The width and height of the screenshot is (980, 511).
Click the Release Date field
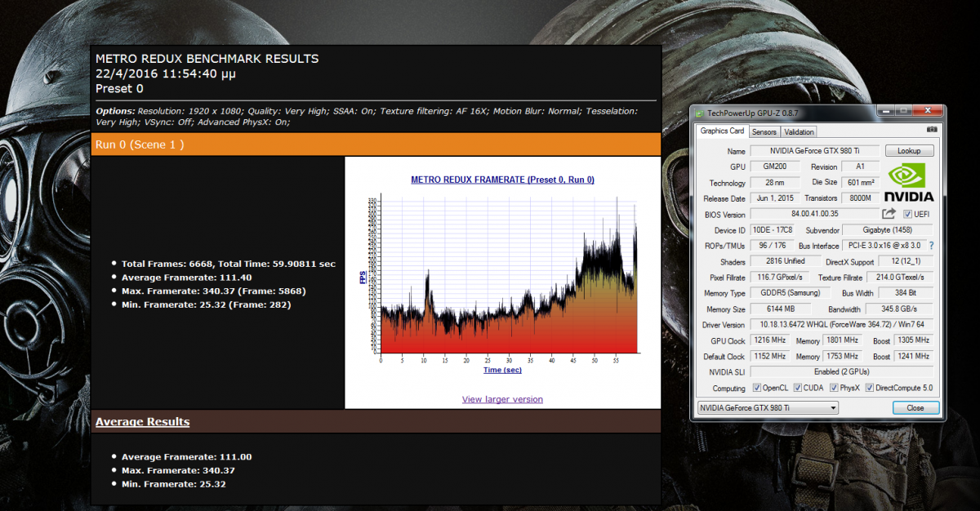775,198
